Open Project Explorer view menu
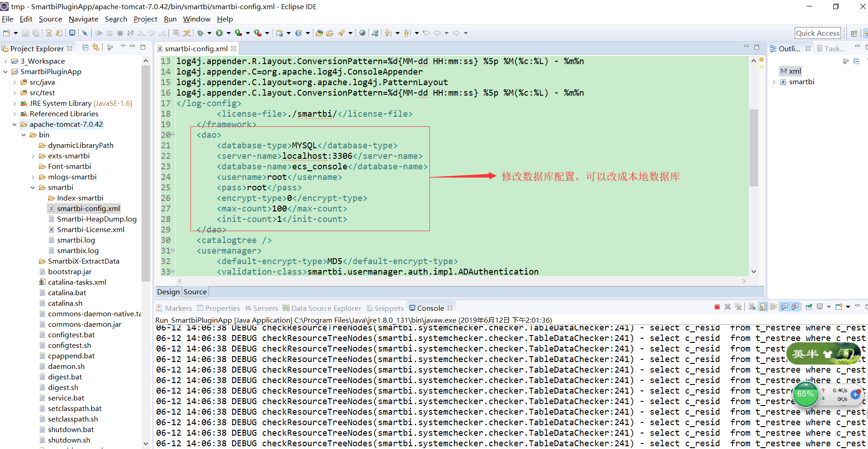This screenshot has height=449, width=868. 123,47
